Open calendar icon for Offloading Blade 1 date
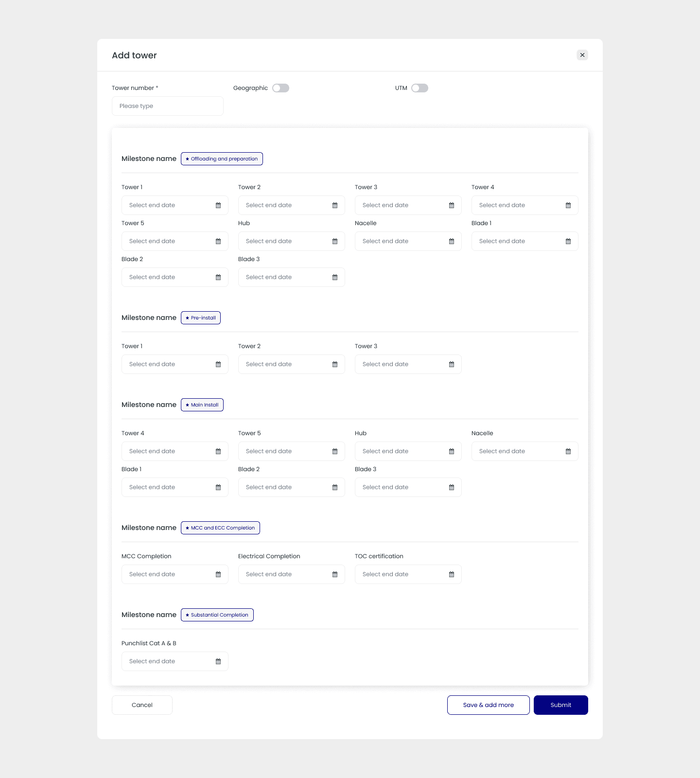 tap(568, 241)
